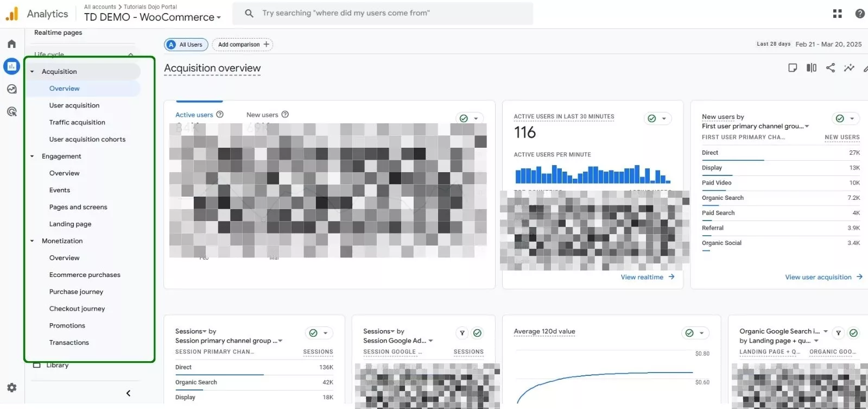This screenshot has height=409, width=868.
Task: Click the search magnifier icon
Action: [249, 13]
